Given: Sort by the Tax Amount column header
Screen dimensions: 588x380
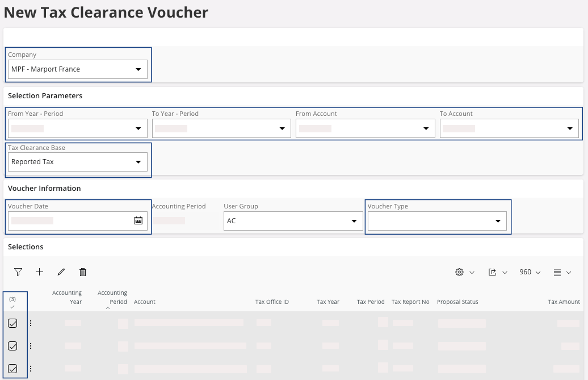Looking at the screenshot, I should (x=564, y=302).
